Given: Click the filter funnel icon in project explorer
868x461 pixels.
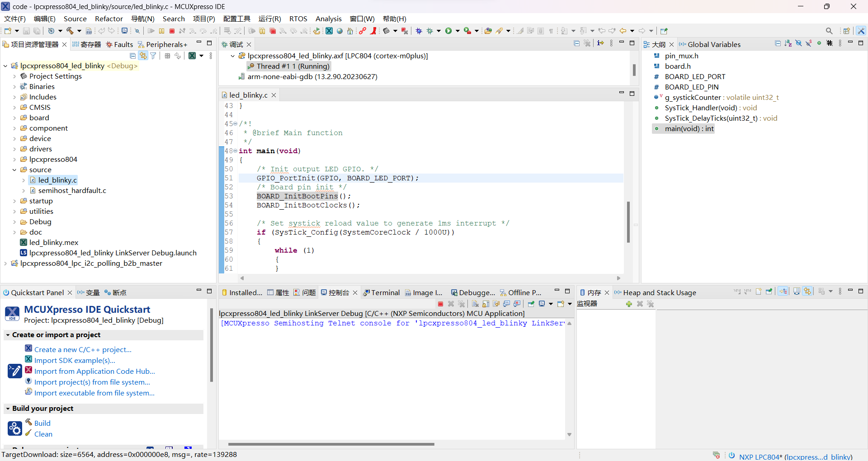Looking at the screenshot, I should coord(153,56).
